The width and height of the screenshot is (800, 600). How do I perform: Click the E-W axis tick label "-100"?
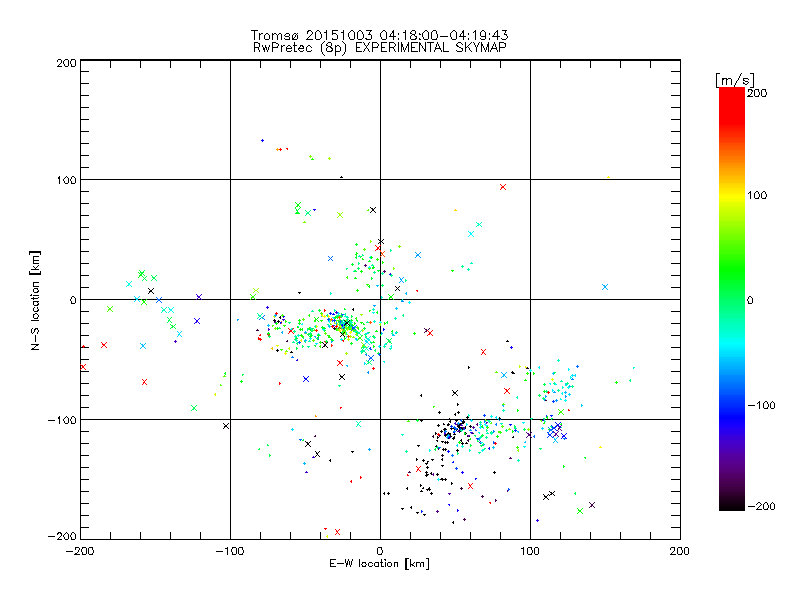230,551
